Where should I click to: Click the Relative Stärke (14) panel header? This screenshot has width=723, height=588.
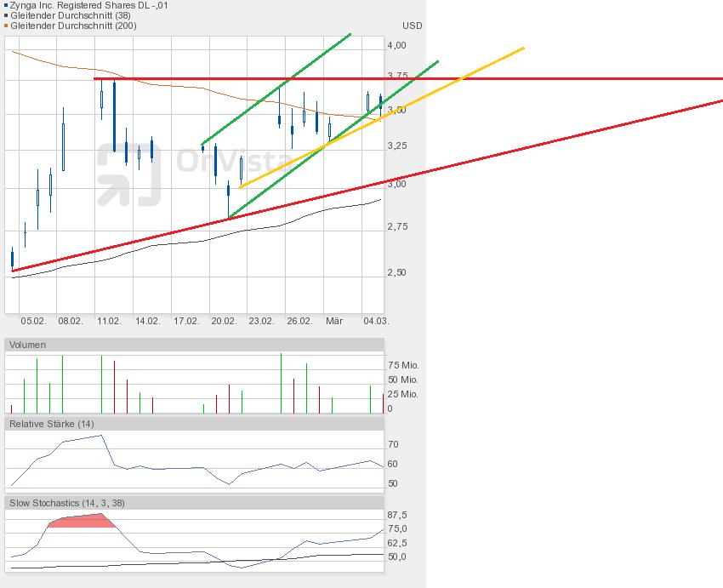click(51, 423)
